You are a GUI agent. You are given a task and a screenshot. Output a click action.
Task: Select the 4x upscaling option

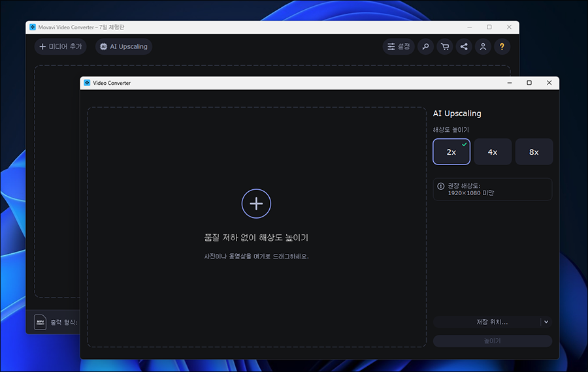coord(493,151)
